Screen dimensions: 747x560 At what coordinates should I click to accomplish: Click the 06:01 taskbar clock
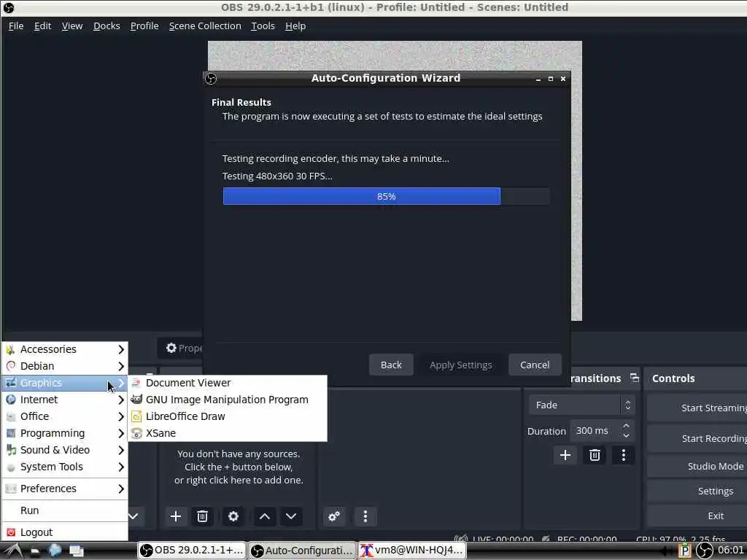click(x=731, y=550)
